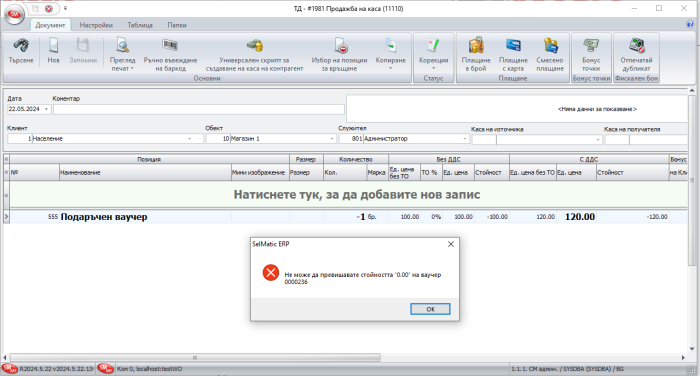The image size is (700, 376).
Task: Open Преглед печат preview icon
Action: 122,45
